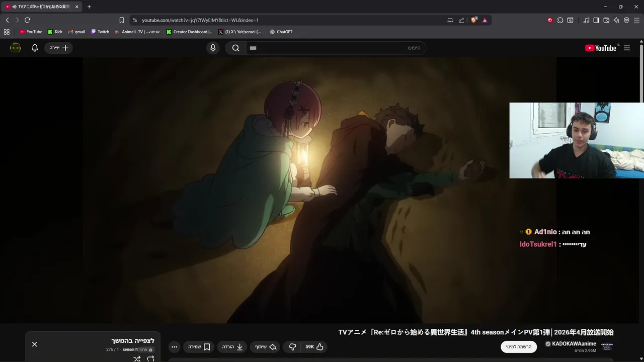Viewport: 644px width, 362px height.
Task: Open the gmail bookmark
Action: click(x=76, y=32)
